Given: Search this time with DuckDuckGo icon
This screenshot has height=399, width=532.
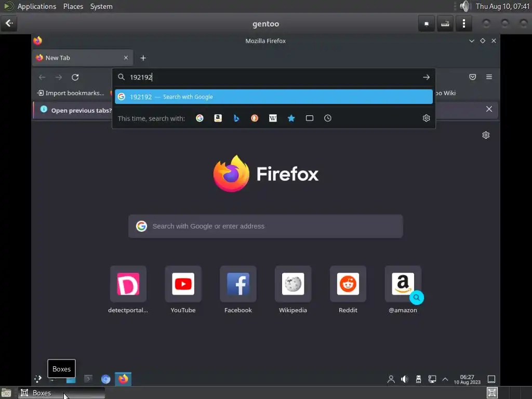Looking at the screenshot, I should [x=255, y=118].
